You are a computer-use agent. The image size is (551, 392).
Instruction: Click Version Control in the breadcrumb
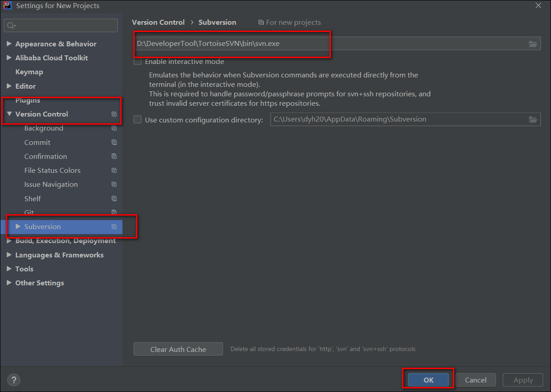158,23
